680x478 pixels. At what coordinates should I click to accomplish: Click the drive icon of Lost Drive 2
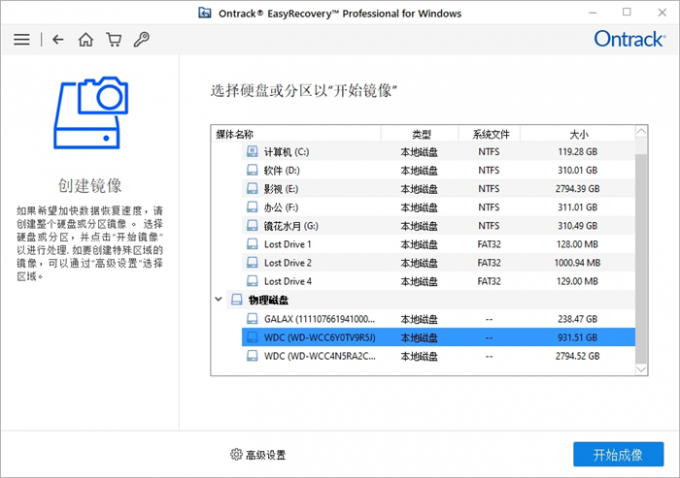click(252, 263)
